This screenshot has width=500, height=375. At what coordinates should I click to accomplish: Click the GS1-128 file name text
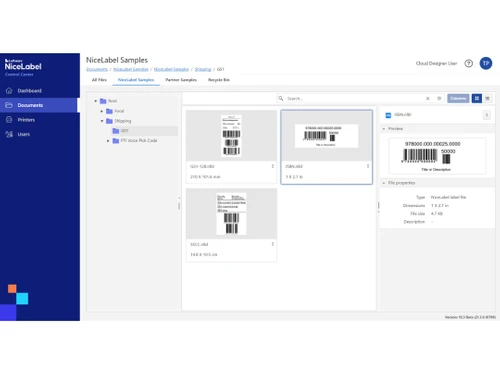point(202,166)
